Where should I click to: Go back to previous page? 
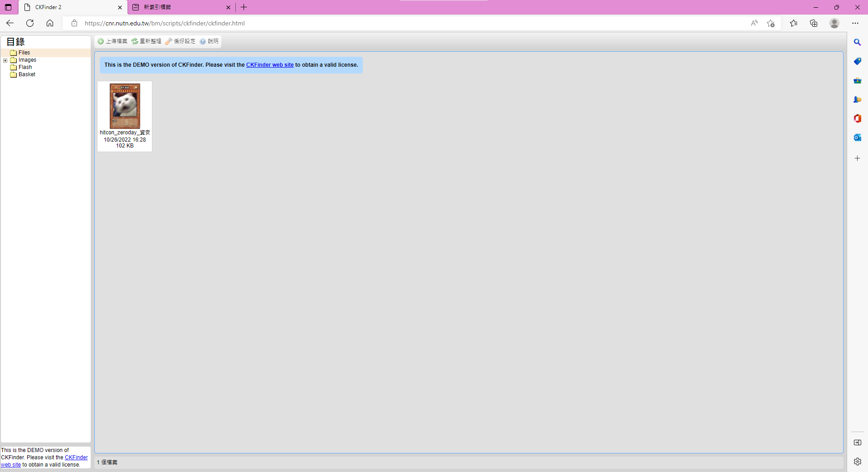10,23
